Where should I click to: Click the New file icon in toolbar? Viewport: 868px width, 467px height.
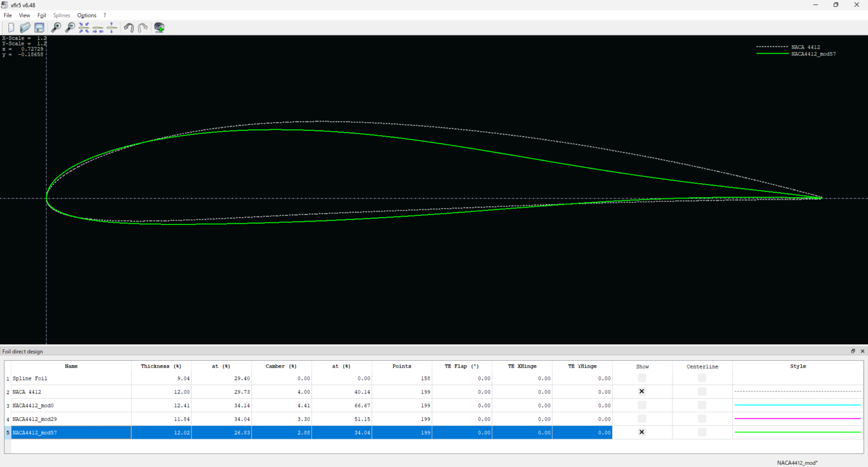[11, 28]
